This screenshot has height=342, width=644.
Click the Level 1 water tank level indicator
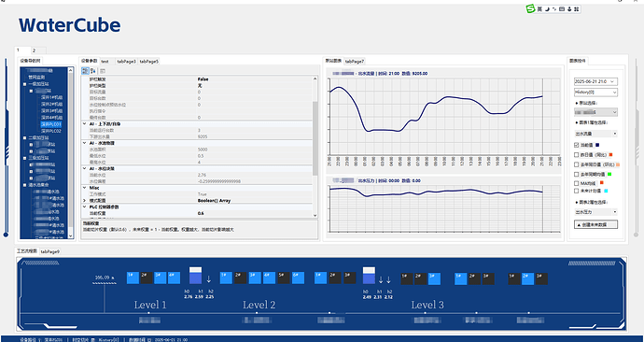click(x=195, y=276)
